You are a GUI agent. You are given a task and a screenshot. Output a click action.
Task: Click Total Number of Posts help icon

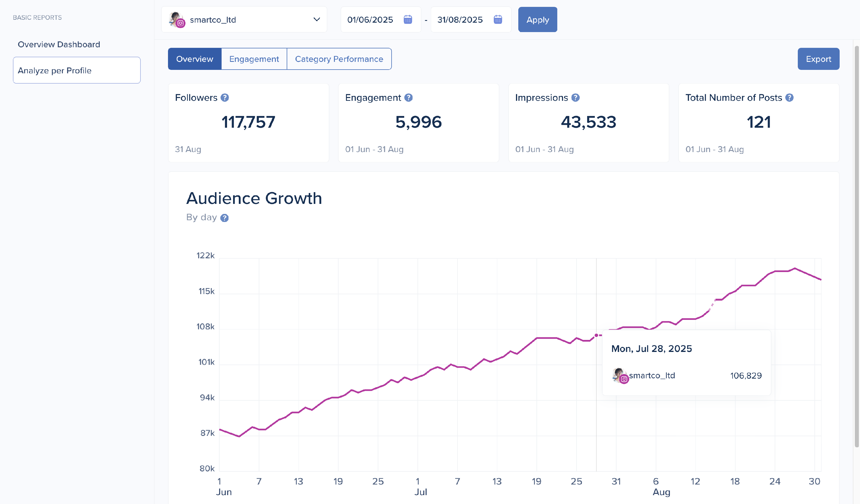789,98
